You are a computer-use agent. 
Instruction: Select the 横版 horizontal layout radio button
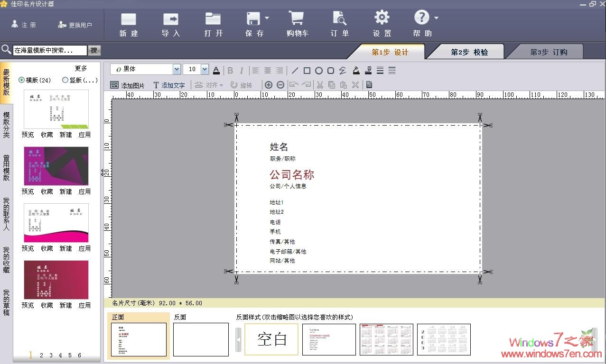click(x=22, y=80)
